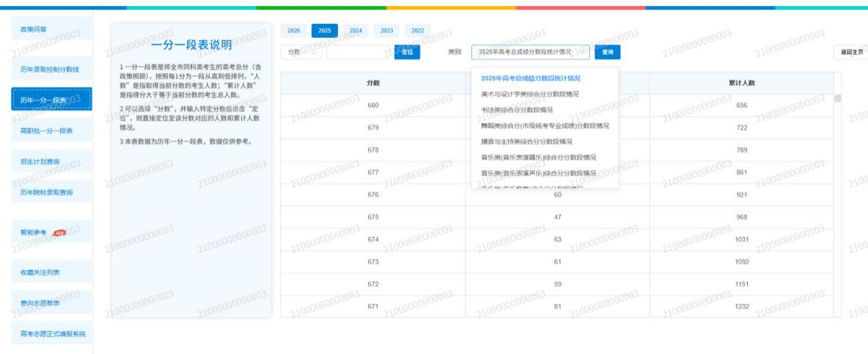
Task: Click the 返回主页 button
Action: (851, 52)
